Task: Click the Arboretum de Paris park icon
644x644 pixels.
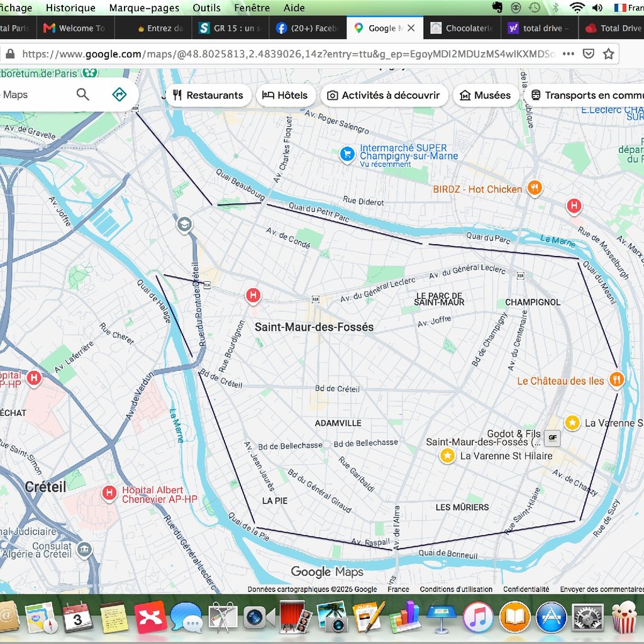Action: (x=90, y=73)
